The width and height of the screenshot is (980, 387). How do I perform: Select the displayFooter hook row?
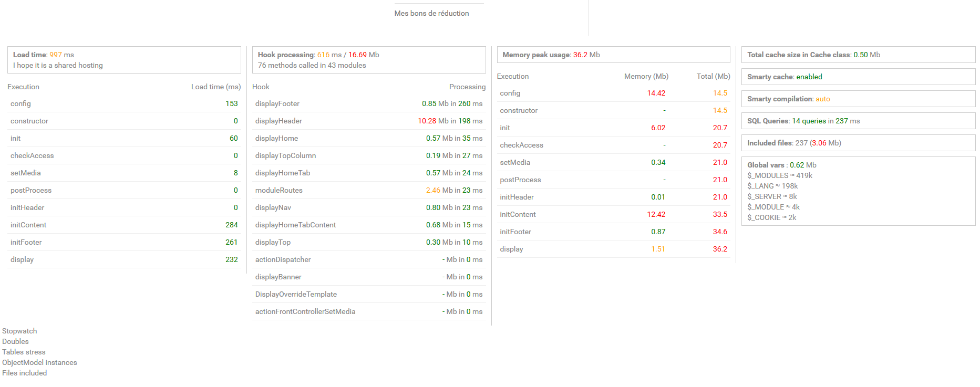click(x=369, y=103)
